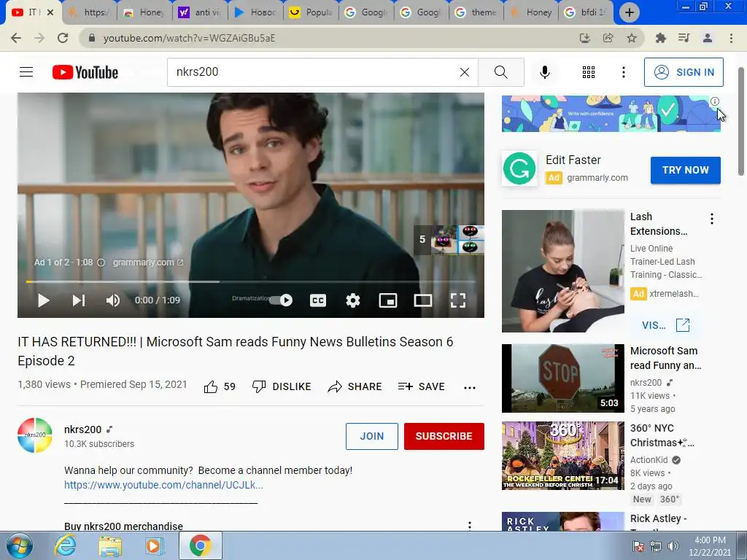This screenshot has width=747, height=560.
Task: Switch to the 'Popula' tab
Action: pyautogui.click(x=311, y=12)
